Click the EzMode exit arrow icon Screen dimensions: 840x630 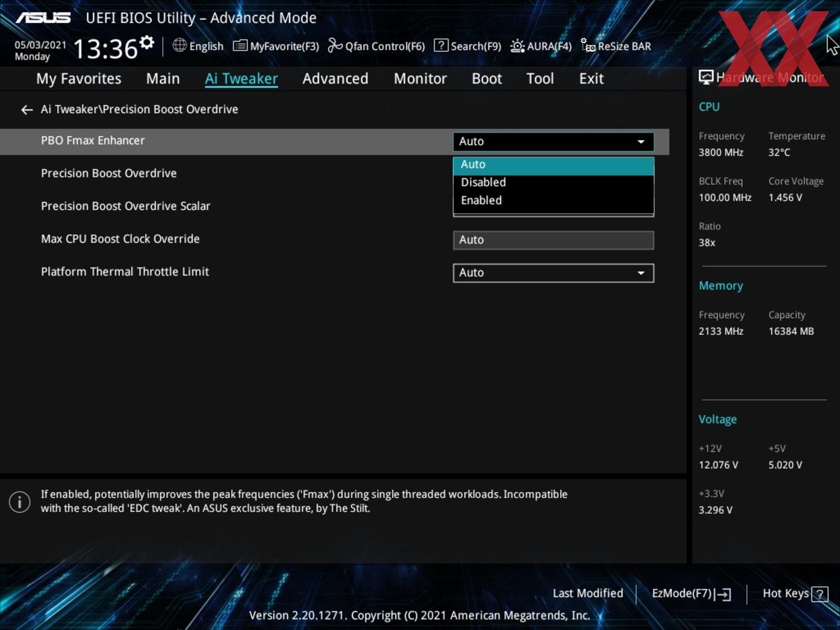(x=723, y=594)
